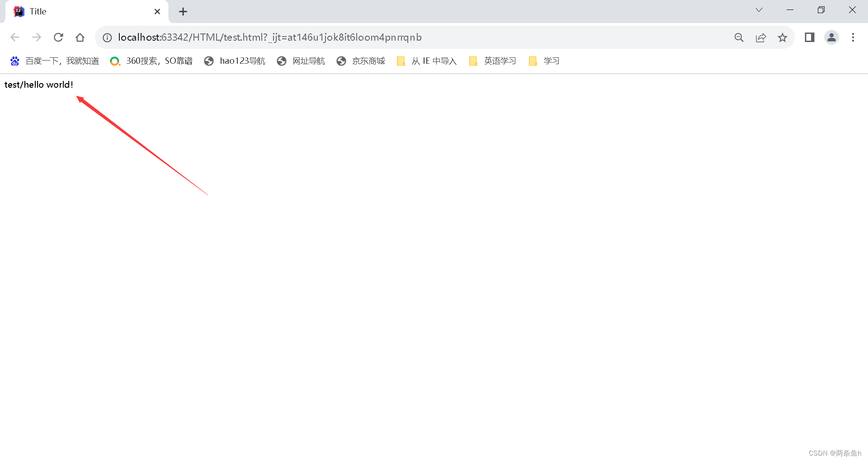Click the test/hello world! page text
This screenshot has height=461, width=868.
[39, 85]
